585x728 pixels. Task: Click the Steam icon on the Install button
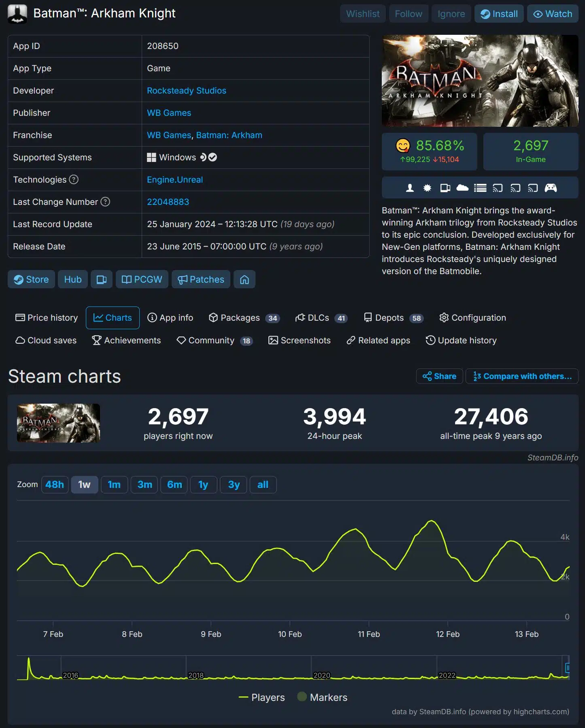tap(485, 14)
